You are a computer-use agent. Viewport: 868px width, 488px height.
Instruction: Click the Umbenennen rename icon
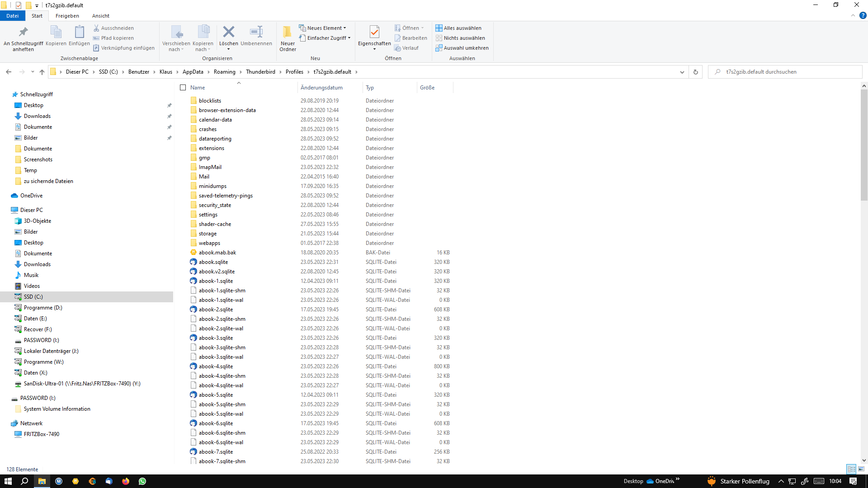pos(256,33)
